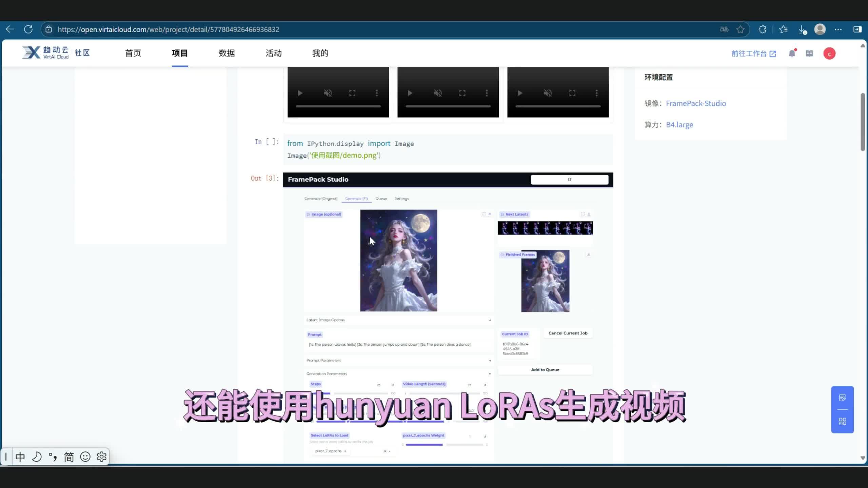Remove the uploaded image with the X icon
868x488 pixels.
point(490,214)
